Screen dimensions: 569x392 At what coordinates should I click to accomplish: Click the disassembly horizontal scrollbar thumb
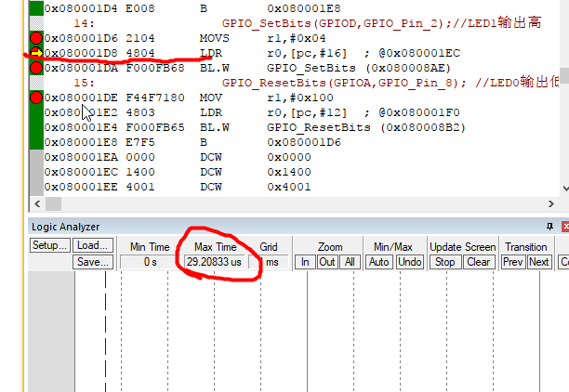tap(53, 203)
